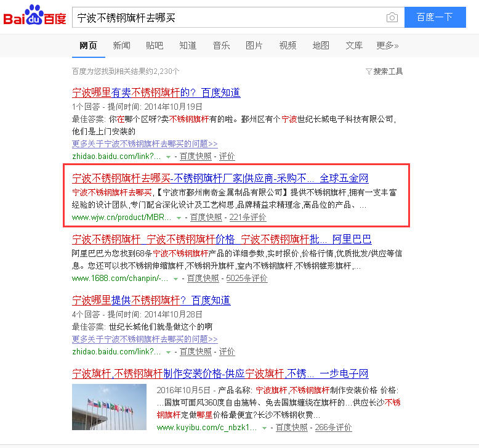Click 评价 for second zhidao result

pos(227,352)
